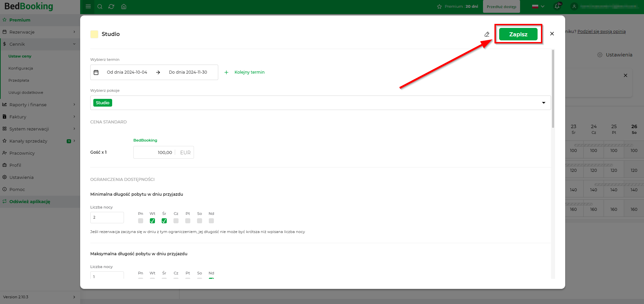This screenshot has width=644, height=304.
Task: Toggle Nd checkbox for minimum stay
Action: click(212, 221)
